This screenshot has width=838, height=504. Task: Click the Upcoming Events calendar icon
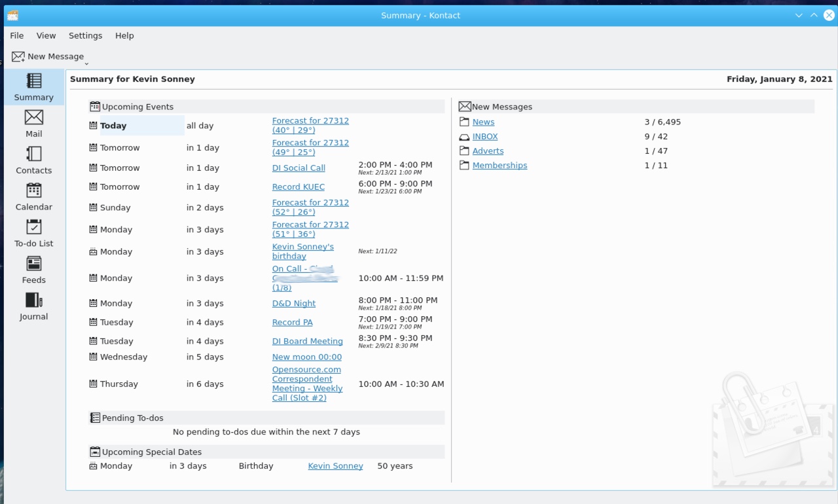(94, 106)
